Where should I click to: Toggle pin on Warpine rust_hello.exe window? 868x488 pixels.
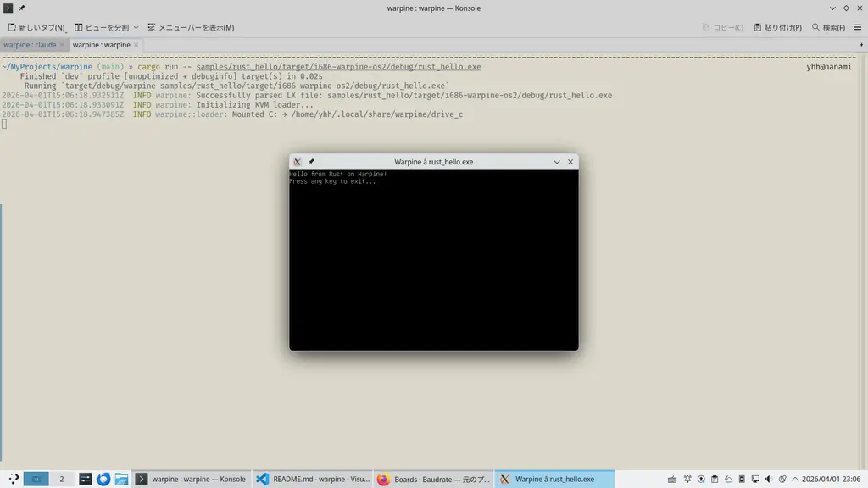(311, 162)
